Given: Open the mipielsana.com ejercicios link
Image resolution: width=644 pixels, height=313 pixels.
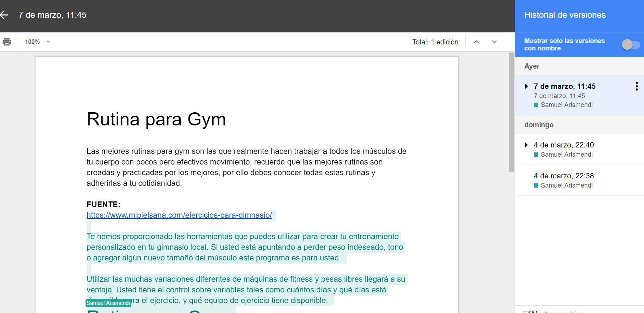Looking at the screenshot, I should (179, 215).
